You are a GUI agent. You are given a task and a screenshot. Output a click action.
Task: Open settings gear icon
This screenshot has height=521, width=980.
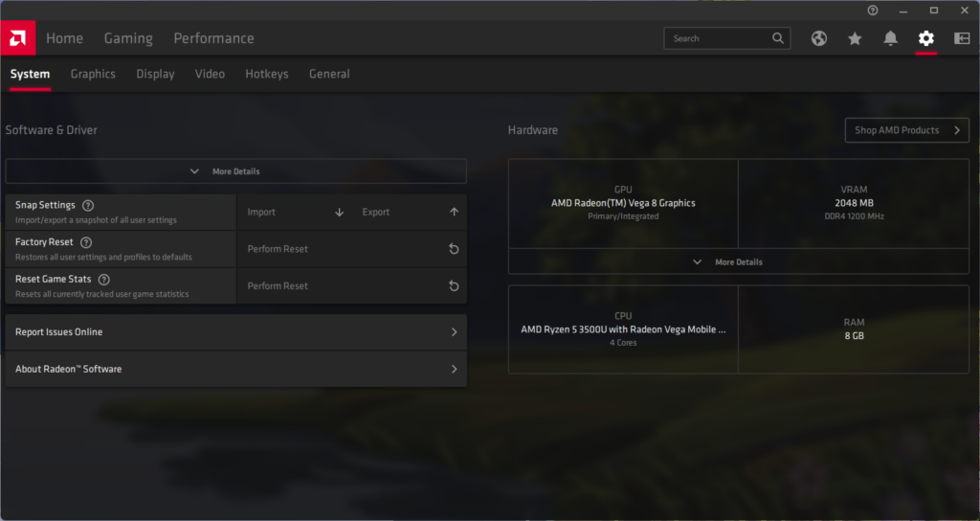click(925, 38)
